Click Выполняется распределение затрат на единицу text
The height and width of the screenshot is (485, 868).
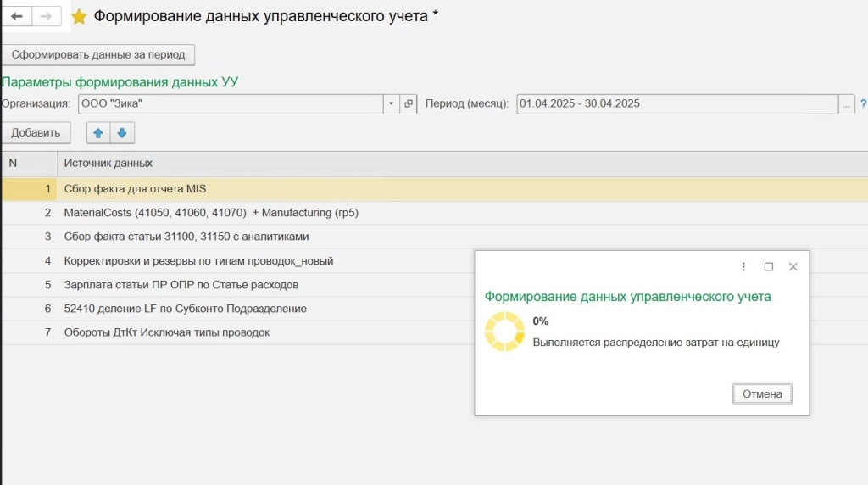pos(656,343)
